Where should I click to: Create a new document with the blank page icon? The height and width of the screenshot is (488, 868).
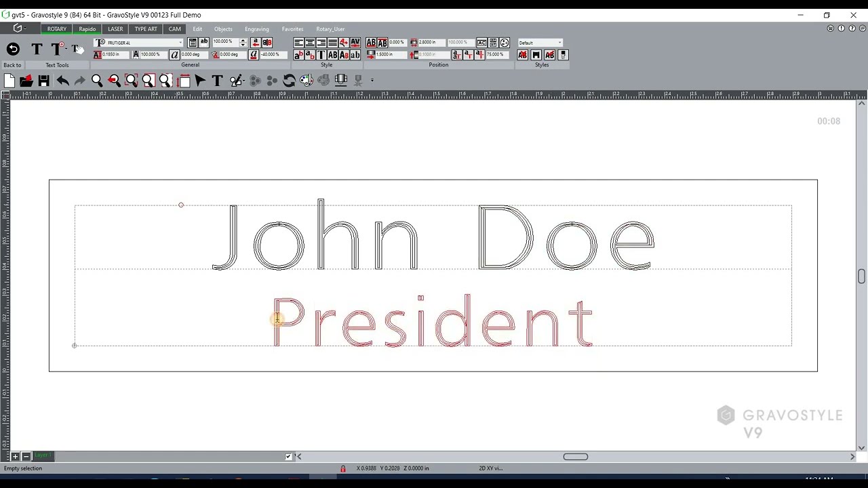point(9,81)
